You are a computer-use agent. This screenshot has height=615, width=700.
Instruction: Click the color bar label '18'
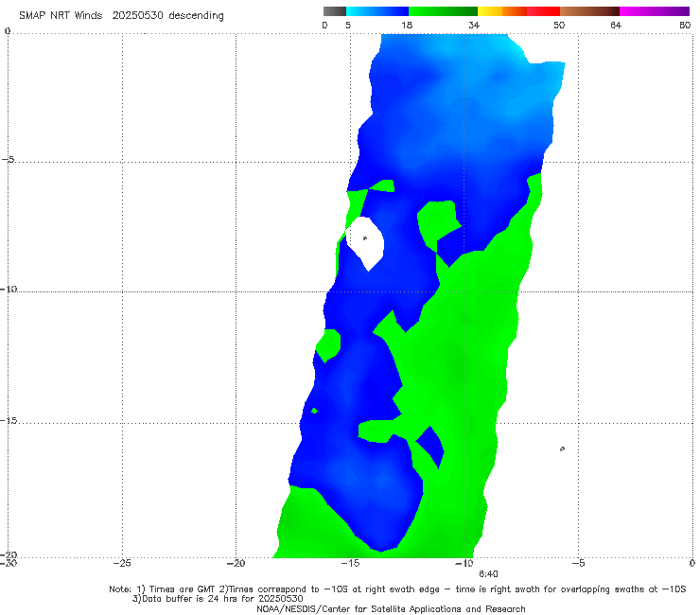click(407, 25)
